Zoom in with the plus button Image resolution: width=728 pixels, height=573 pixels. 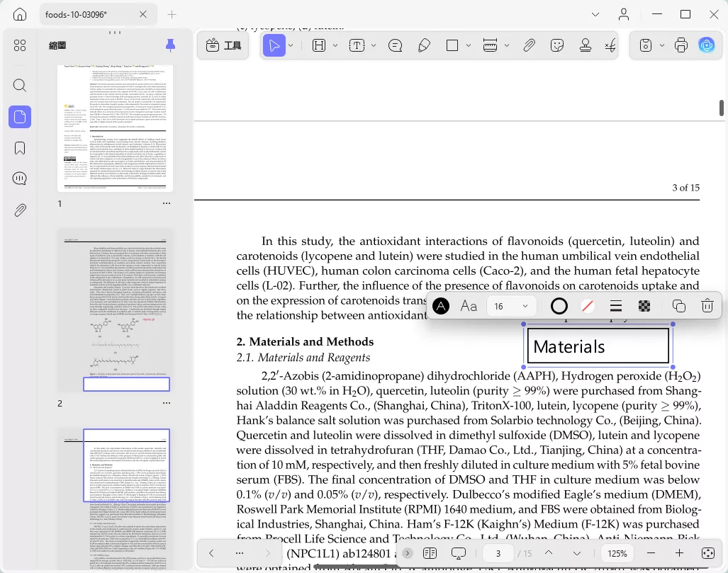pyautogui.click(x=679, y=553)
